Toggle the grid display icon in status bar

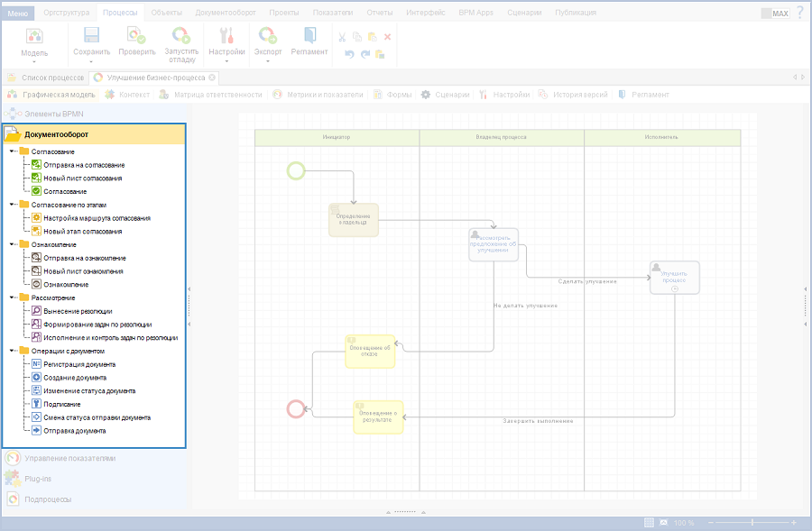[650, 523]
